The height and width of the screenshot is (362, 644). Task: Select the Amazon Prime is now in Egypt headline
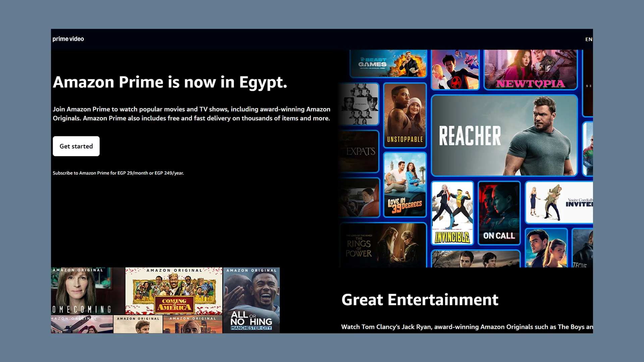pos(170,82)
